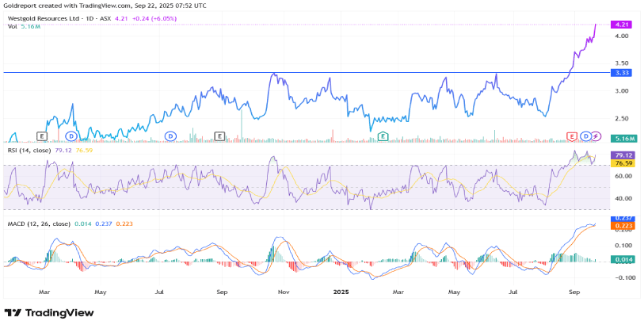The image size is (644, 321).
Task: Click the 3.33 horizontal line price label
Action: [x=621, y=73]
